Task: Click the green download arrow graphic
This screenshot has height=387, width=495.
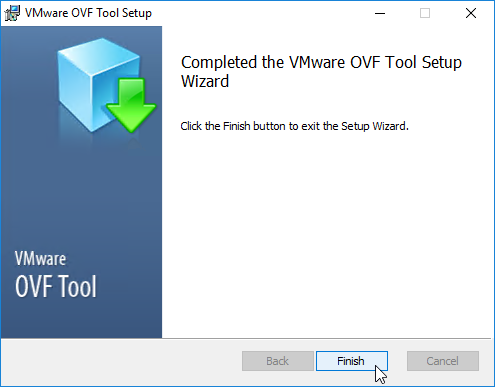Action: (131, 105)
